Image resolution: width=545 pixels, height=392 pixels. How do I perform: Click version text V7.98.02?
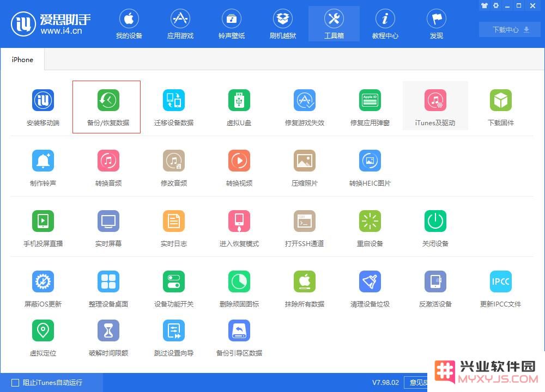[x=385, y=383]
